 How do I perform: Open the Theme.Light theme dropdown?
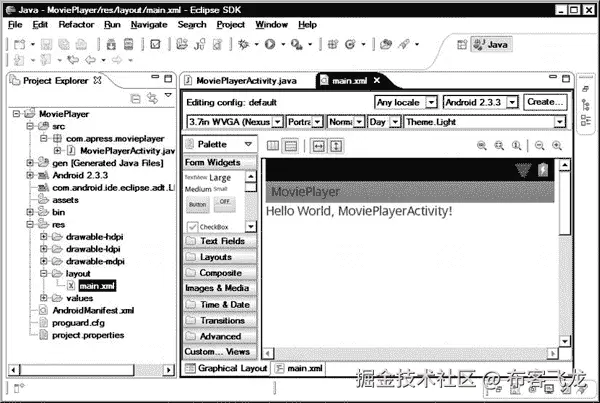[560, 122]
